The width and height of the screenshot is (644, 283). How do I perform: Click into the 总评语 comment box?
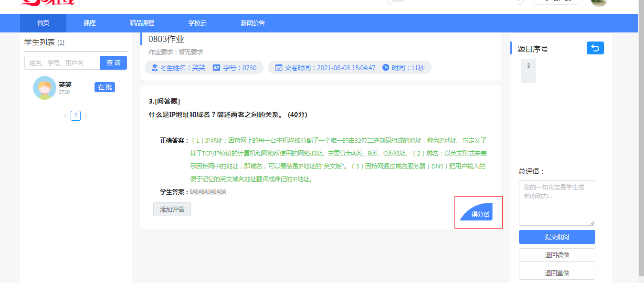click(x=557, y=203)
